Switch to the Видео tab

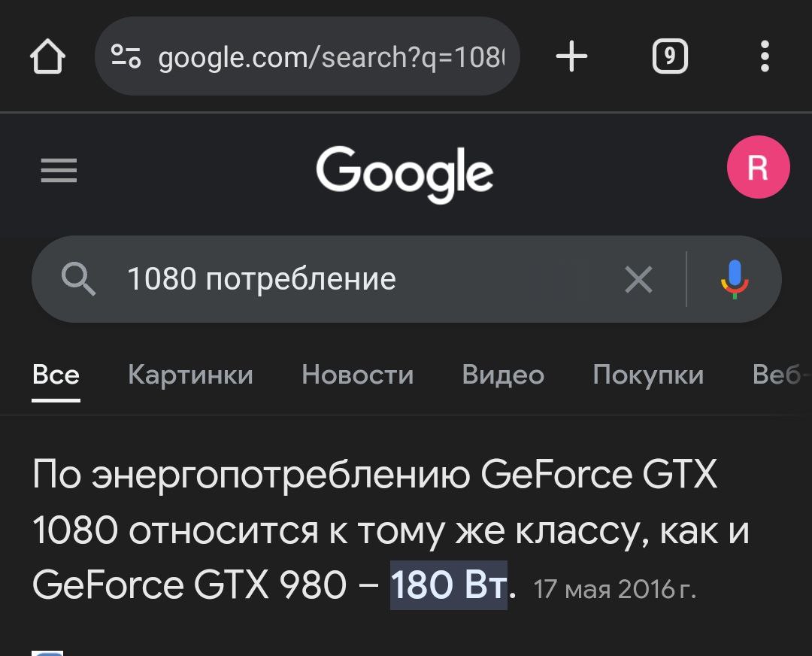coord(503,375)
